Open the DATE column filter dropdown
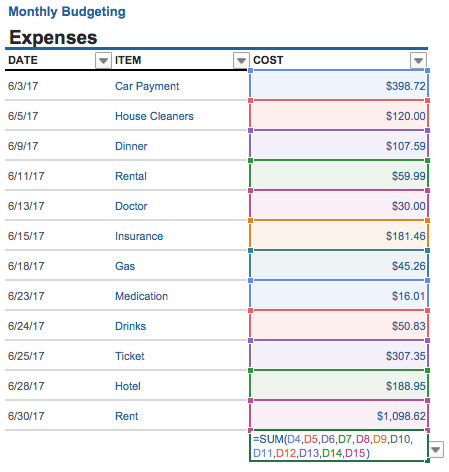This screenshot has width=449, height=472. (x=103, y=60)
